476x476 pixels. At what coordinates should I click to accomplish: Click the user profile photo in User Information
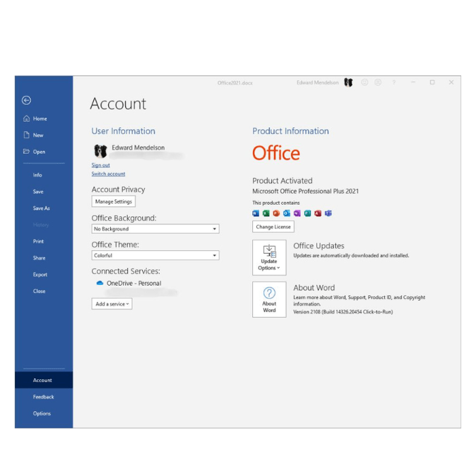coord(101,151)
